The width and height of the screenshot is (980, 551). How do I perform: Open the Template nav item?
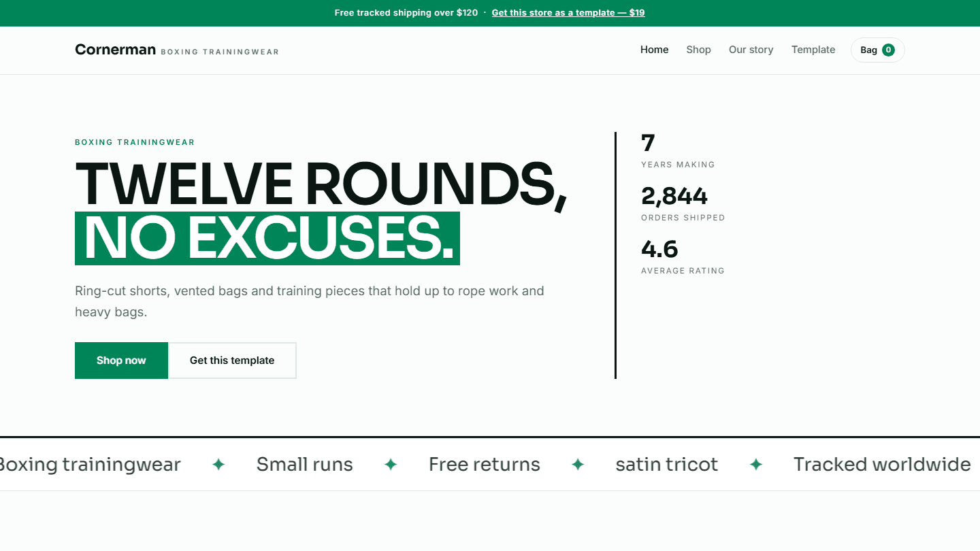(813, 50)
